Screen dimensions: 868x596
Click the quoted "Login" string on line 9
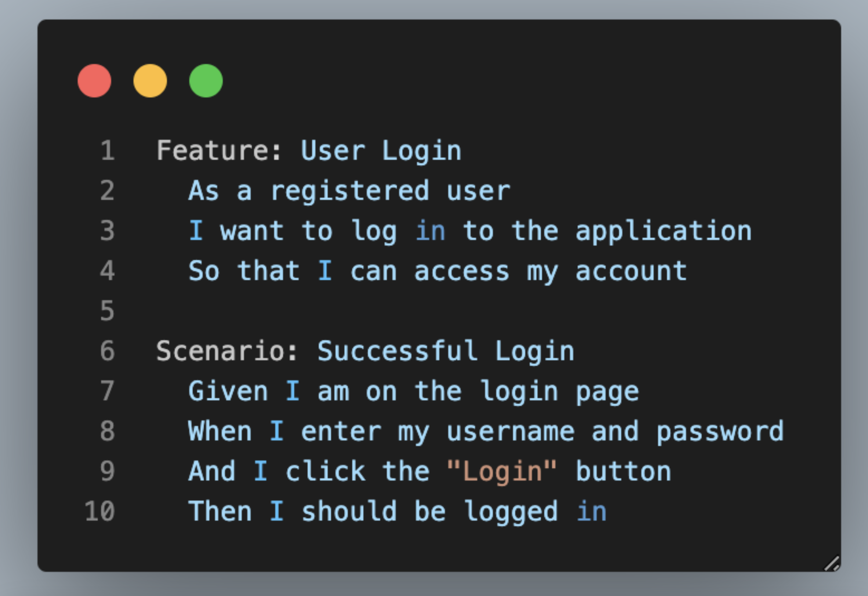[x=502, y=471]
